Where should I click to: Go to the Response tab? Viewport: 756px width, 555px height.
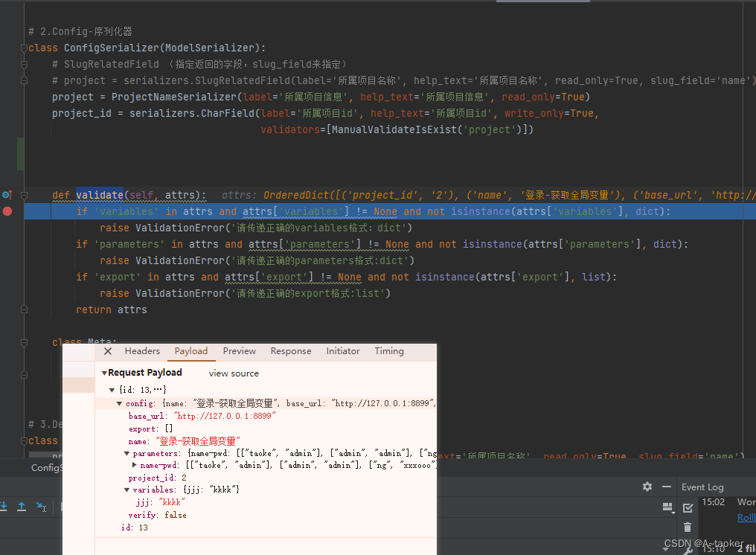[x=291, y=351]
